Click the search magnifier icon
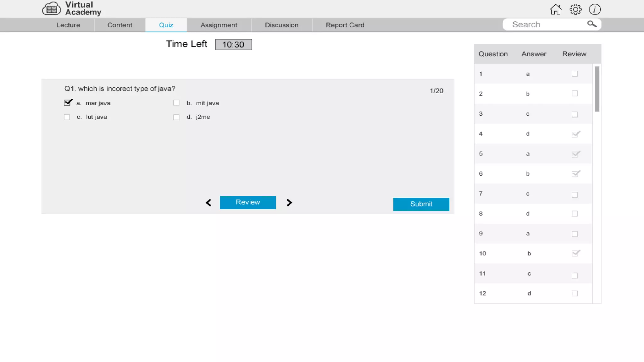 click(592, 24)
